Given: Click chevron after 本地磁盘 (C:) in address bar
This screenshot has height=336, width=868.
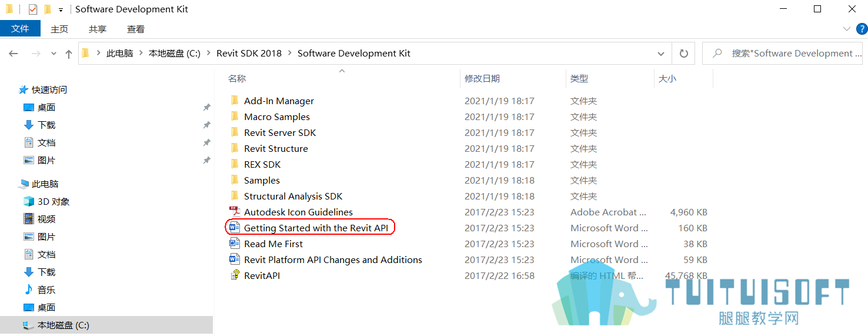Looking at the screenshot, I should coord(209,54).
